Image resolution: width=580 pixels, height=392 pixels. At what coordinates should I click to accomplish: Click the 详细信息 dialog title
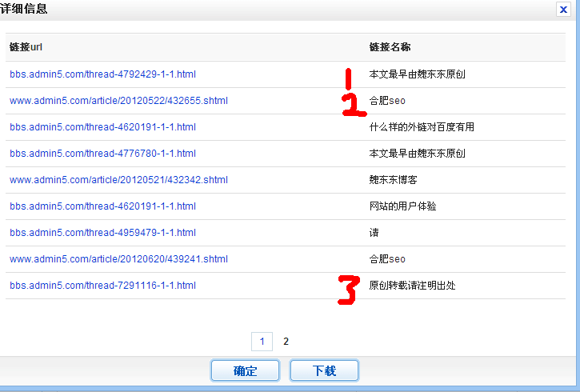pyautogui.click(x=24, y=8)
